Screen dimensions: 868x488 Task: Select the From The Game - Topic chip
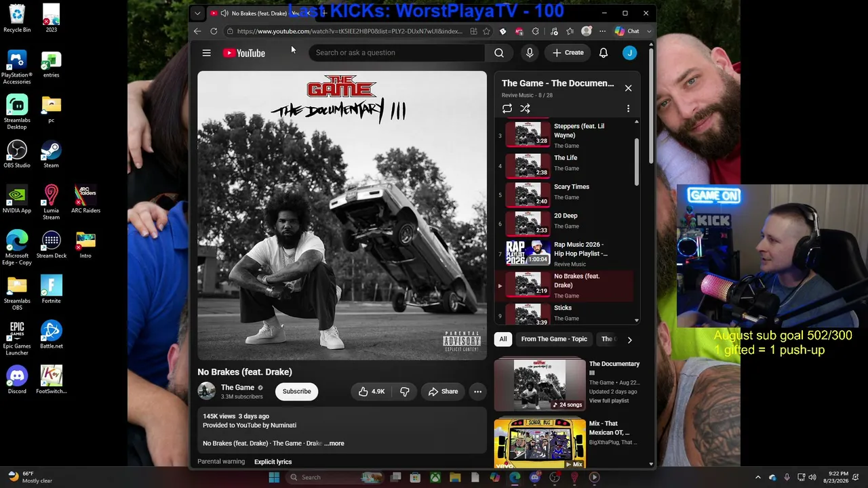554,339
